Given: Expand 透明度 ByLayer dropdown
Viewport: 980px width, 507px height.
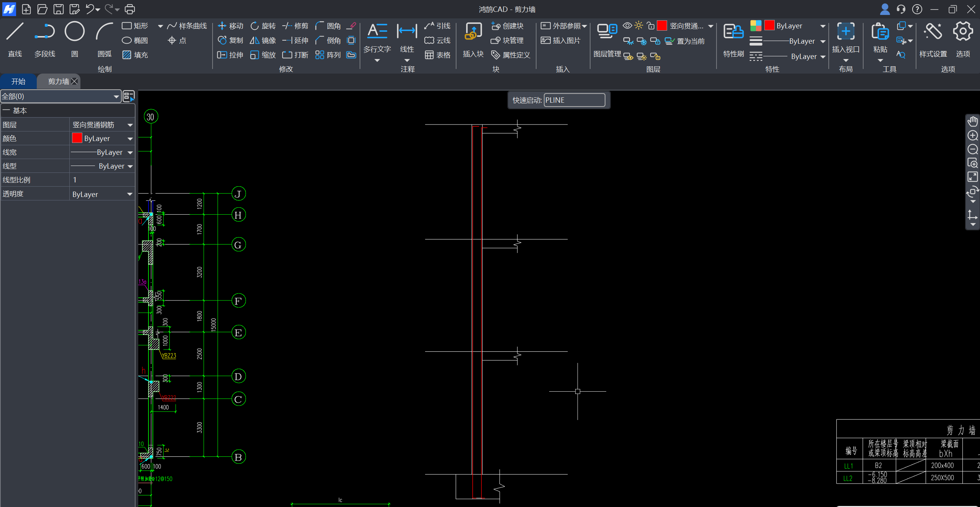Looking at the screenshot, I should 130,194.
